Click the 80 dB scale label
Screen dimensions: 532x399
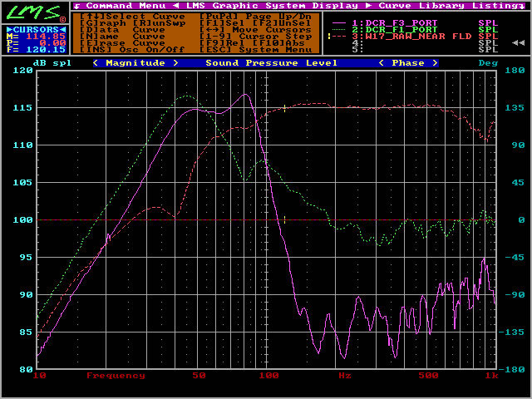click(x=27, y=369)
